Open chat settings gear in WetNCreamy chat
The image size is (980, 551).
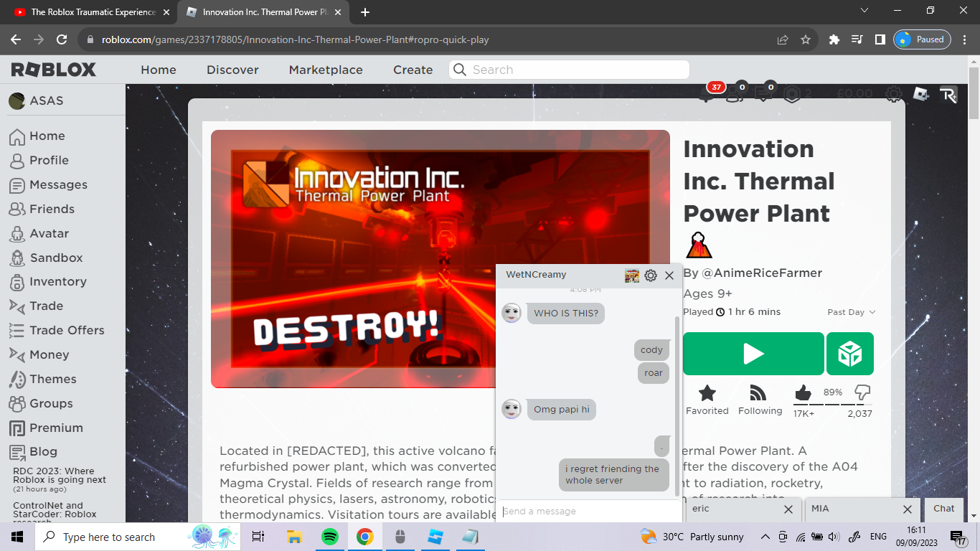[x=651, y=275]
